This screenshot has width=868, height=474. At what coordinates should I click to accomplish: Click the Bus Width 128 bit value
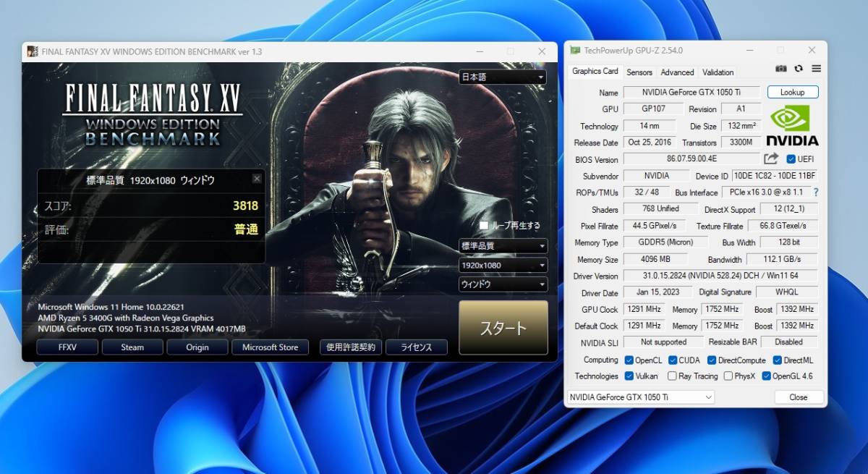click(791, 242)
